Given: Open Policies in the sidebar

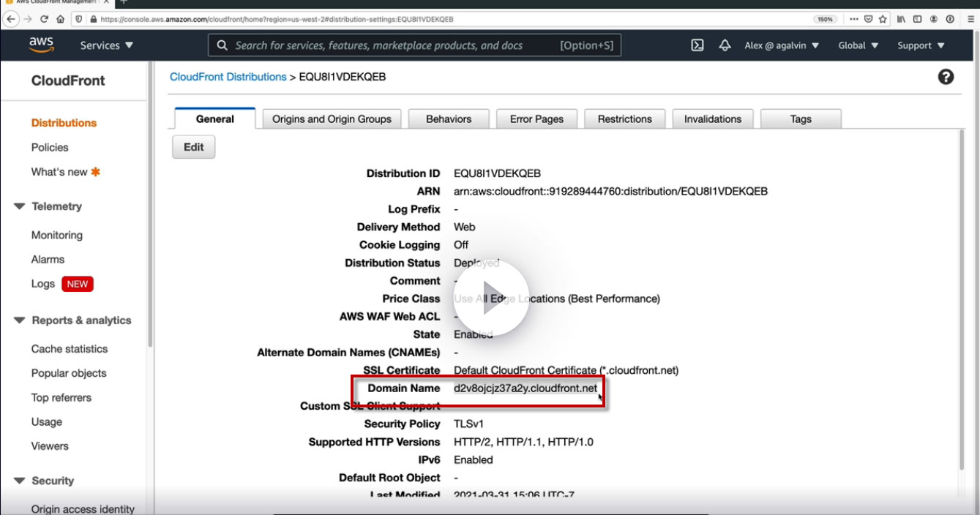Looking at the screenshot, I should [x=50, y=147].
